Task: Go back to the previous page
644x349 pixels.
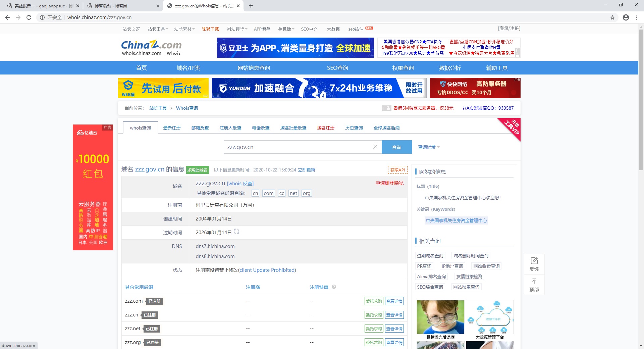Action: pos(7,17)
